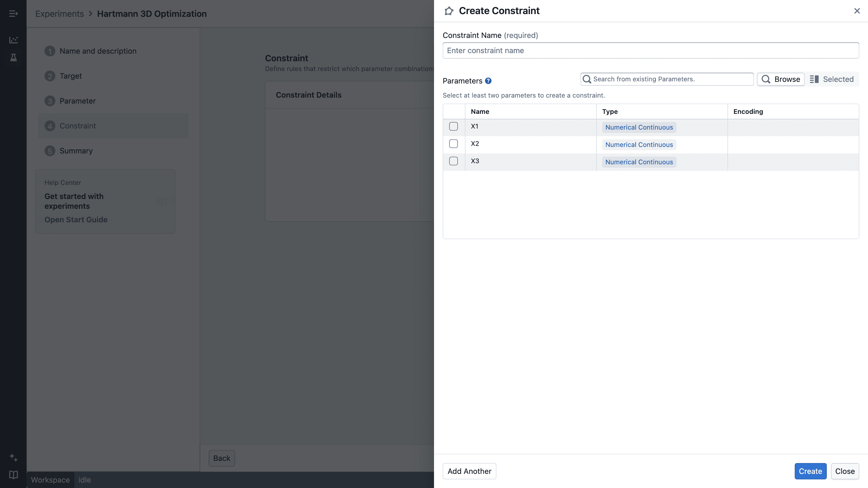The width and height of the screenshot is (868, 488).
Task: Click the Hartmann 3D Optimization breadcrumb title
Action: 152,14
